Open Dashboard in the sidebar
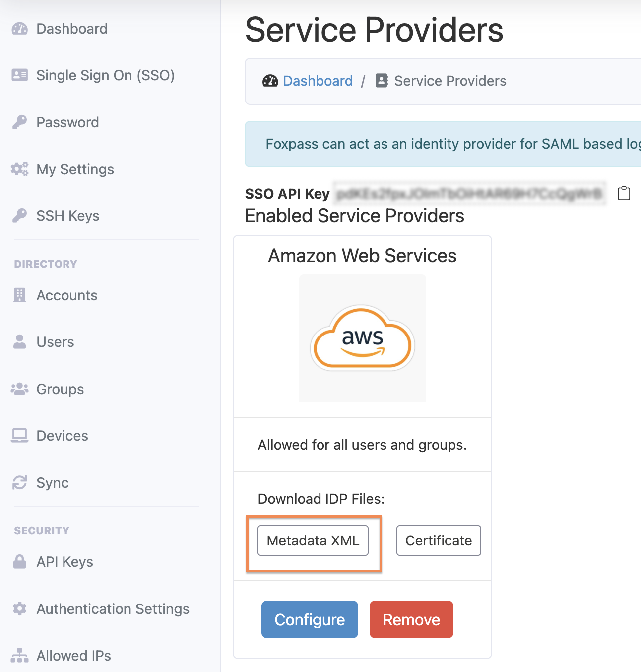This screenshot has height=672, width=641. tap(72, 29)
